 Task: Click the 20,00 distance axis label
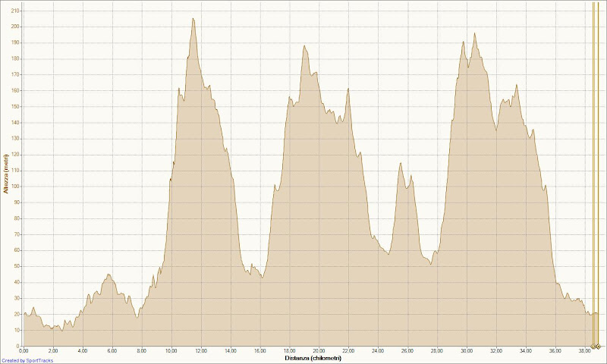(x=319, y=351)
